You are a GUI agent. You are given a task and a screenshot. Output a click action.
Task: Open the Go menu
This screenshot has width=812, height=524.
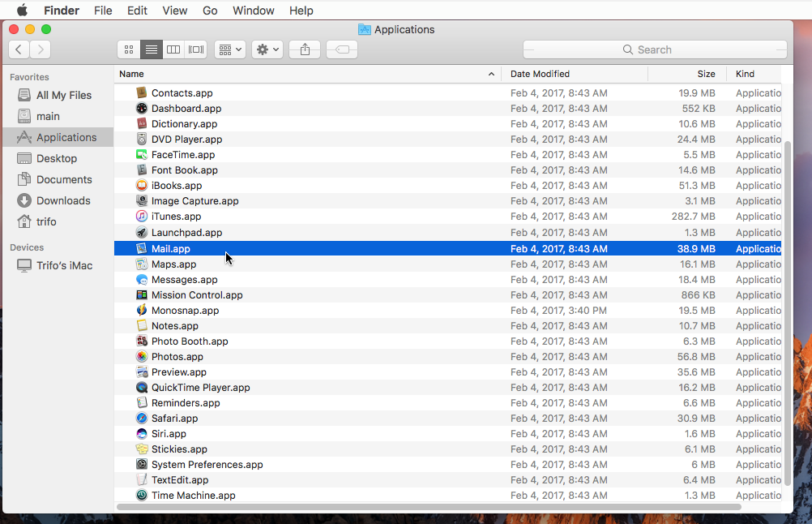click(x=209, y=11)
